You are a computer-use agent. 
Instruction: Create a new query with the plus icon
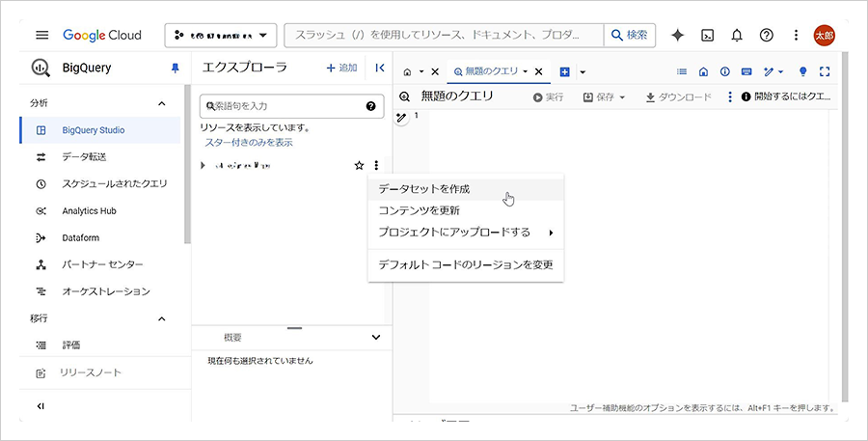(564, 71)
